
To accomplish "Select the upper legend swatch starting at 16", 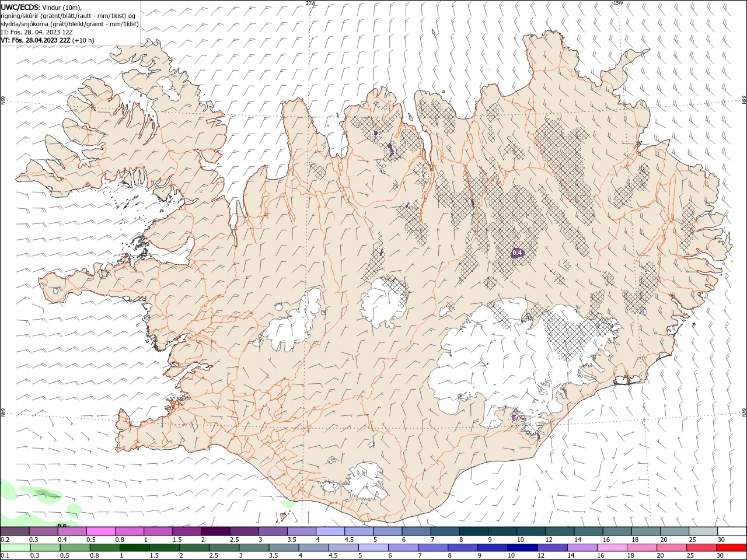I will click(x=616, y=531).
